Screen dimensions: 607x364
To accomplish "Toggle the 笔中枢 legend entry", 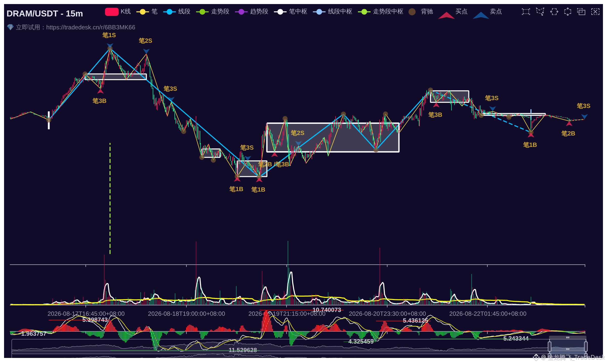I will (291, 12).
